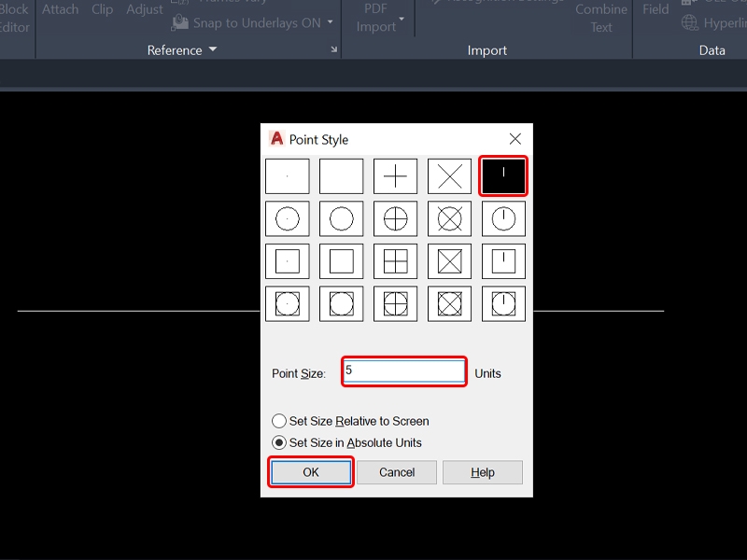Choose the X cross point style
This screenshot has width=747, height=560.
pos(449,176)
